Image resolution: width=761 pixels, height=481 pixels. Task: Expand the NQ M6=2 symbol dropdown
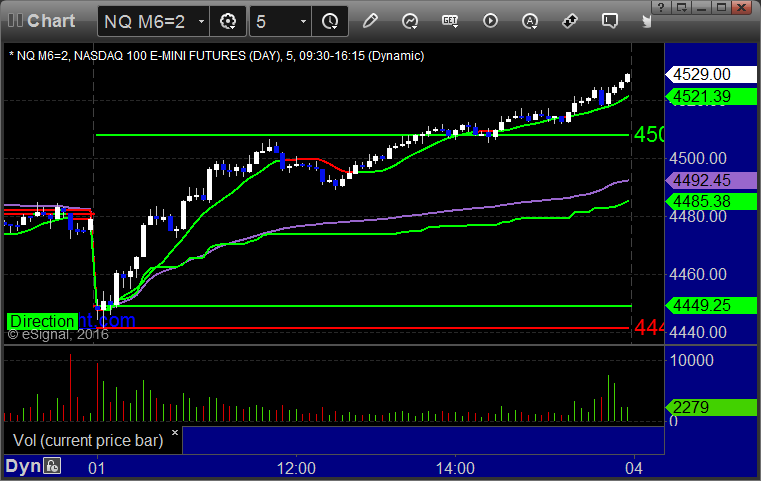click(x=201, y=21)
